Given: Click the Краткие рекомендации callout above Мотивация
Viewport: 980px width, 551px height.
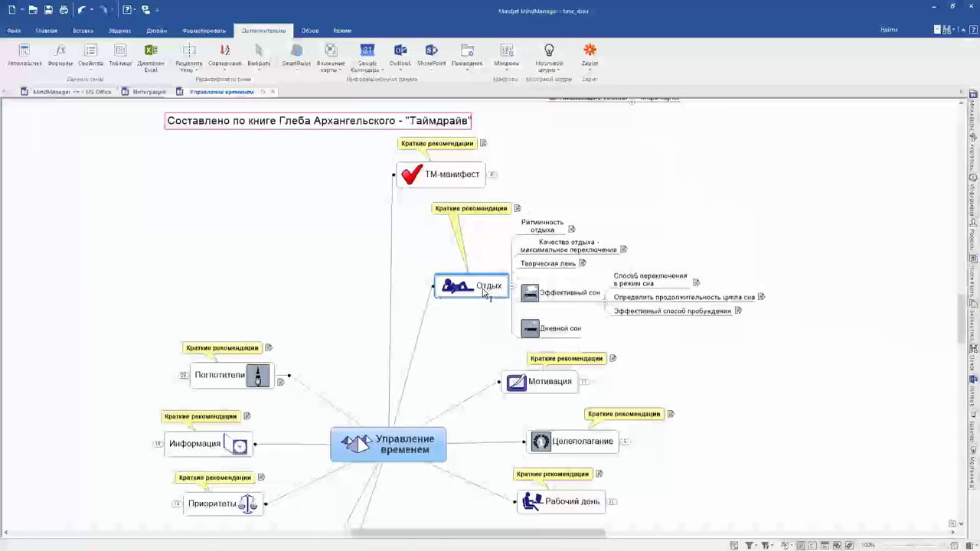Looking at the screenshot, I should [566, 358].
